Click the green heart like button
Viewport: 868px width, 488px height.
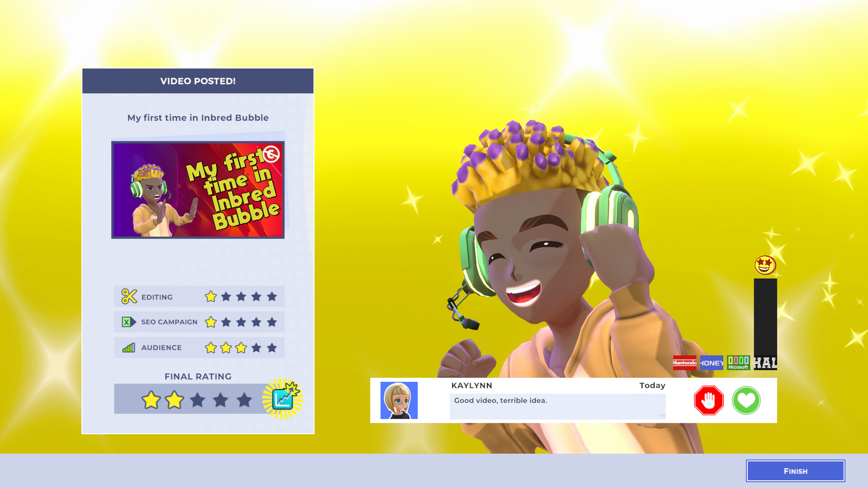[x=746, y=400]
